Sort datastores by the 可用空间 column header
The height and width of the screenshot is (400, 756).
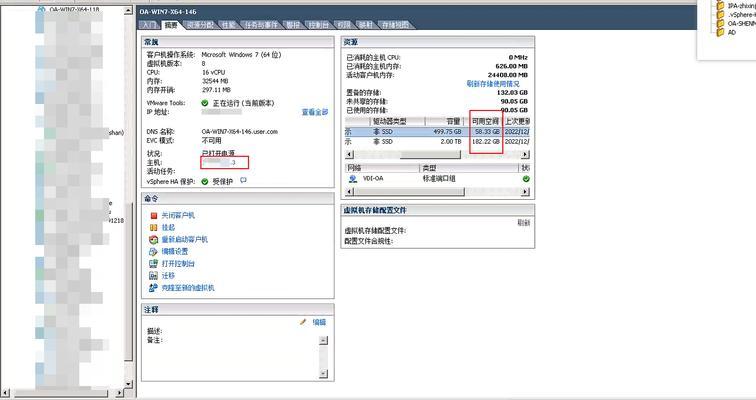click(x=486, y=121)
